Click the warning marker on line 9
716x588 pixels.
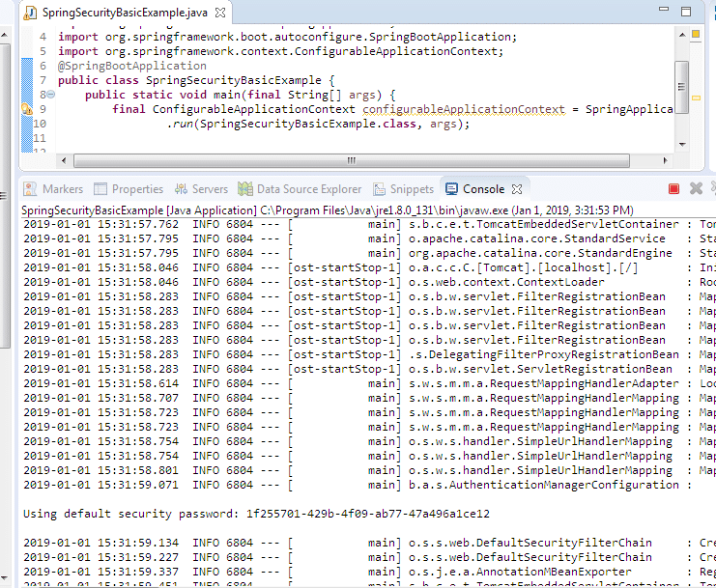click(27, 109)
